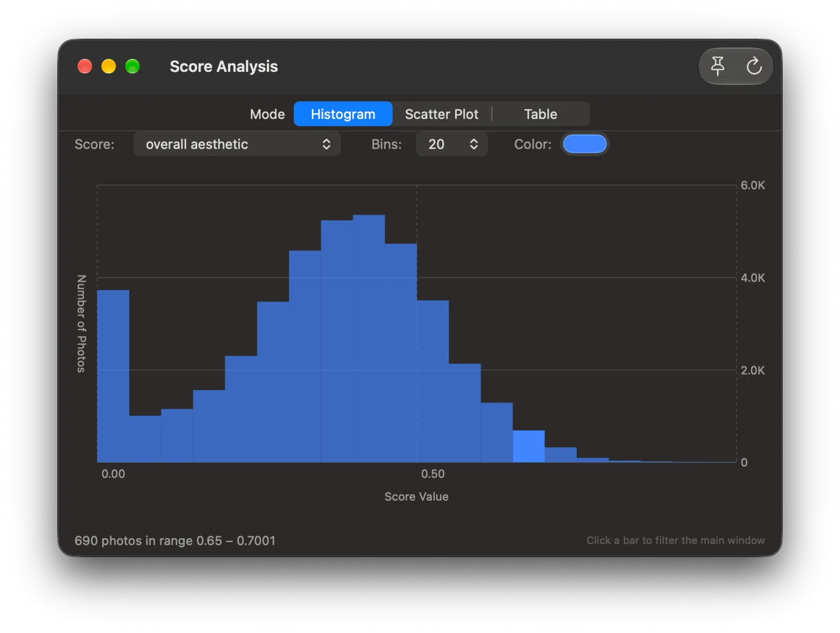Click the '0.50' axis tick label
Image resolution: width=840 pixels, height=633 pixels.
[x=433, y=474]
